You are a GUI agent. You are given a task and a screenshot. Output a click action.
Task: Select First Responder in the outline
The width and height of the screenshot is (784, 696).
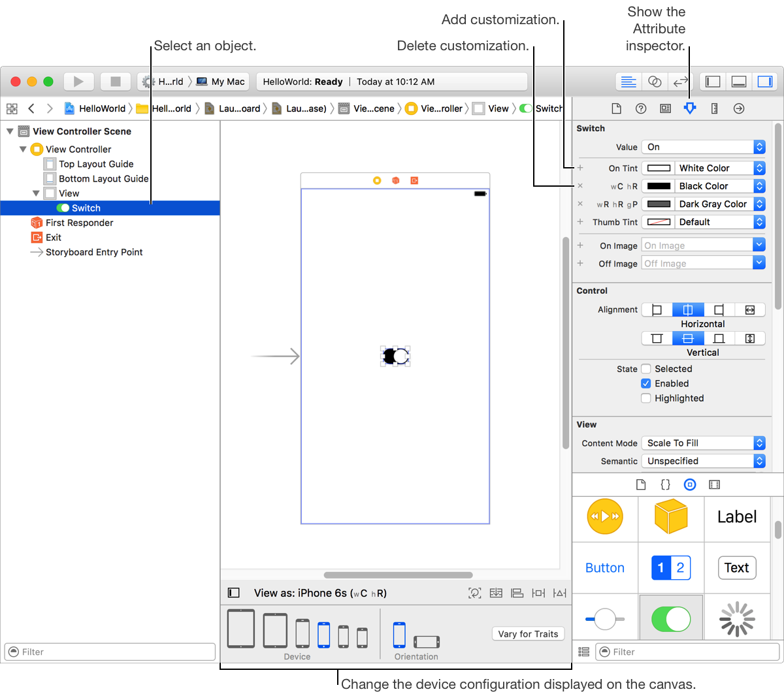coord(79,223)
